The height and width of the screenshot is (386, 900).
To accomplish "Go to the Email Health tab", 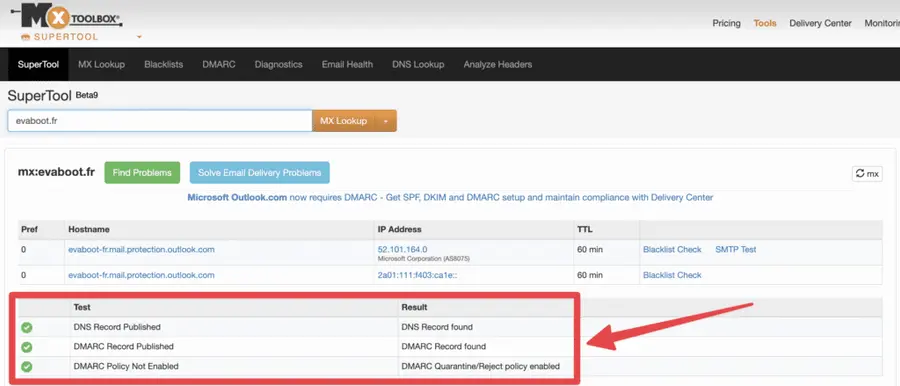I will (347, 64).
